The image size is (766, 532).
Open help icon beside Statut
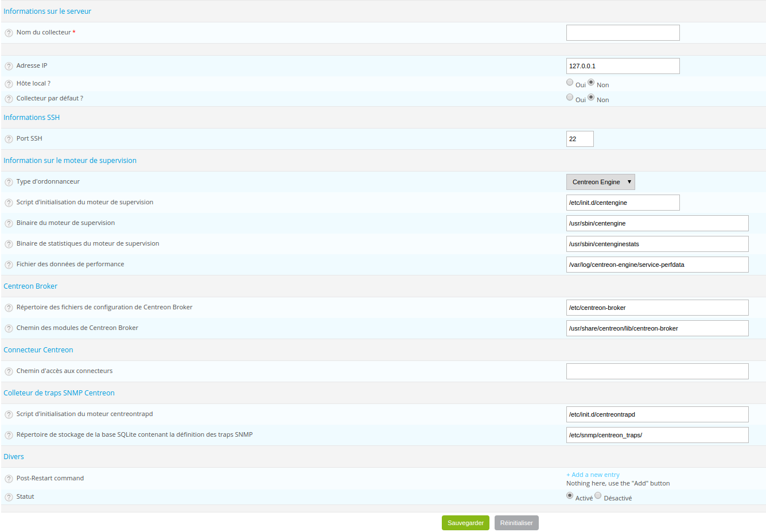[x=9, y=497]
